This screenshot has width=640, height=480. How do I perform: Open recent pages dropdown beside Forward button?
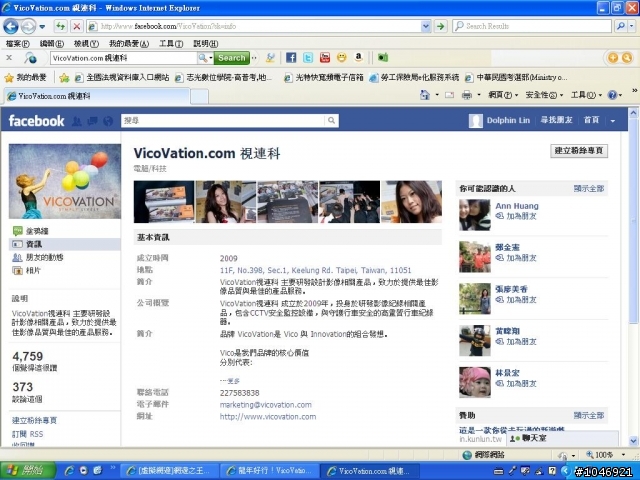pos(42,27)
